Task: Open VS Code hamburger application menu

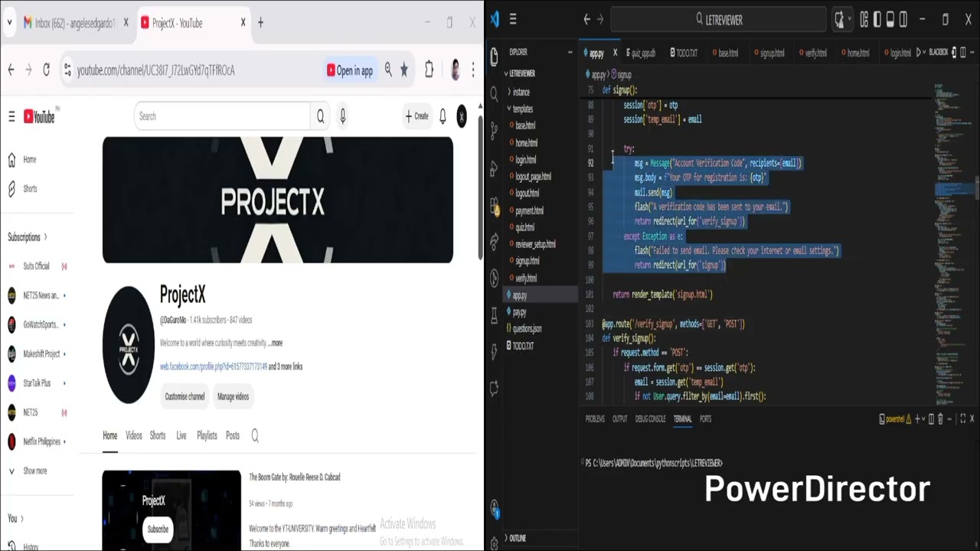Action: [513, 20]
